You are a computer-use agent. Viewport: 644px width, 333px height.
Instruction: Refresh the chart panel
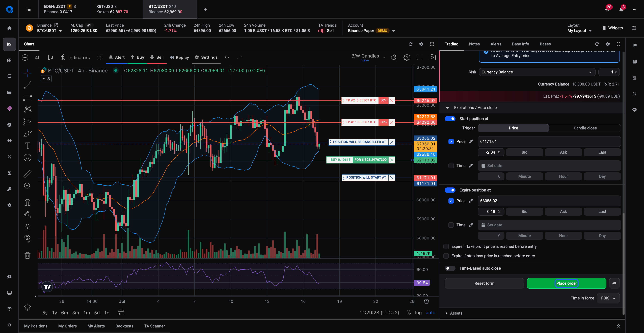pos(411,44)
